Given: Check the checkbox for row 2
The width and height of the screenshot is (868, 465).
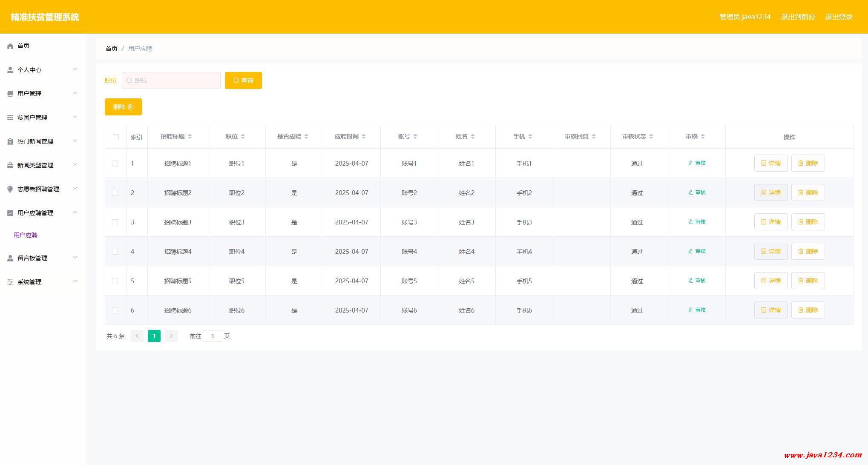Looking at the screenshot, I should point(115,193).
